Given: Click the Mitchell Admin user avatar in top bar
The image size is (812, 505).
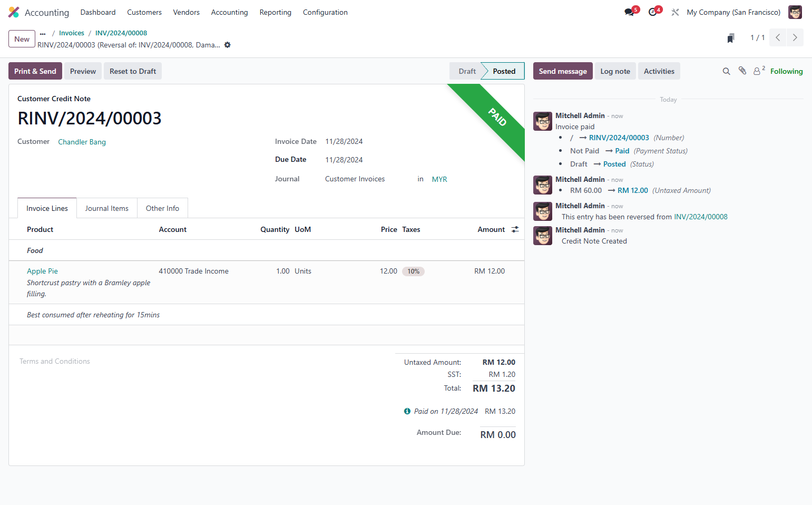Looking at the screenshot, I should (795, 12).
